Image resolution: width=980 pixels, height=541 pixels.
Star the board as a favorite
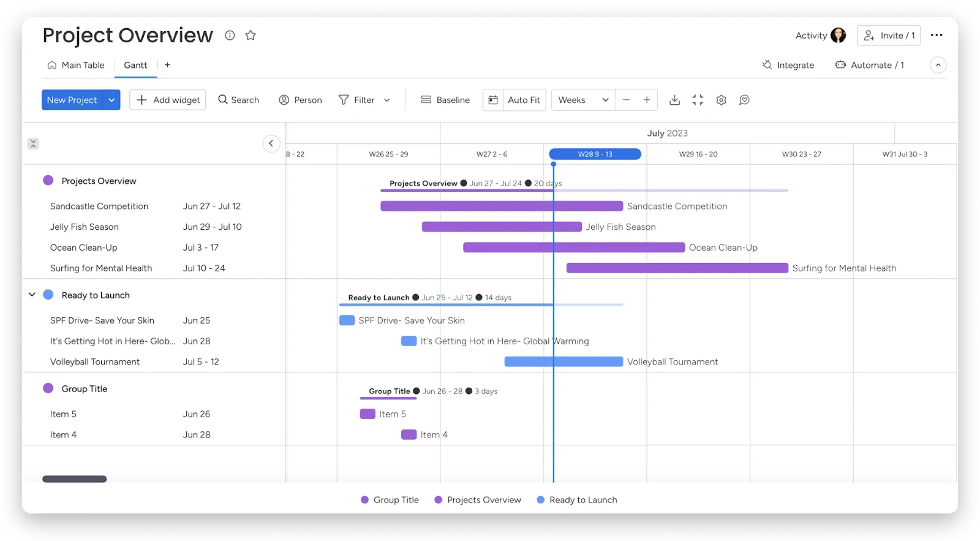[x=251, y=36]
